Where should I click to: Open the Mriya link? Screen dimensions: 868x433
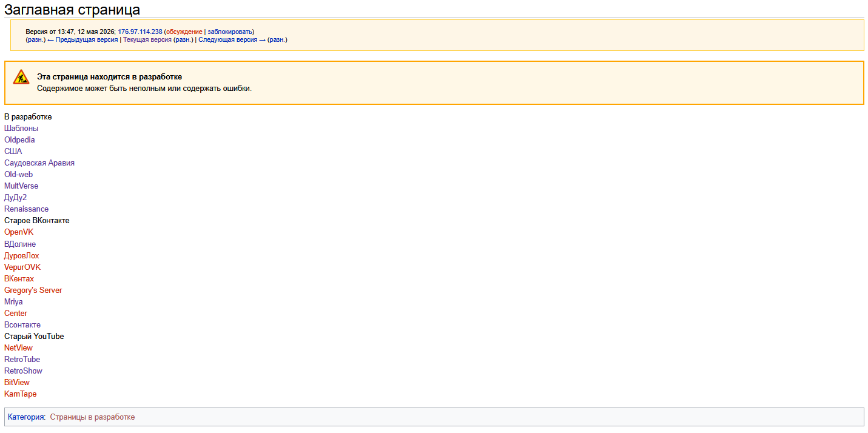pos(13,301)
